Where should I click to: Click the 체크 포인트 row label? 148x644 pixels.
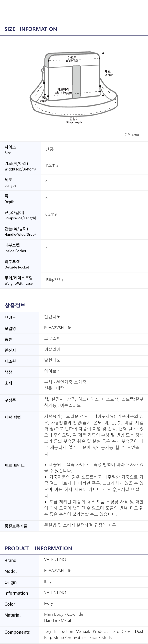tap(14, 466)
